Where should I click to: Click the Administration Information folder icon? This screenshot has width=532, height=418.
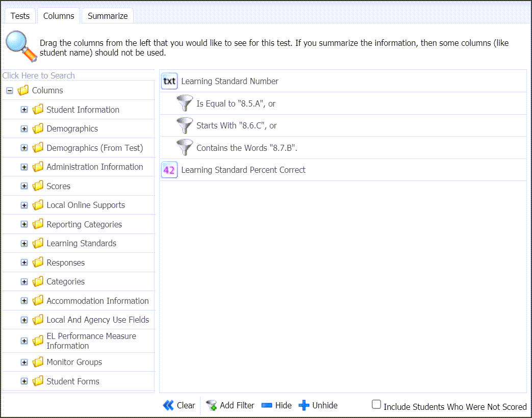point(38,167)
